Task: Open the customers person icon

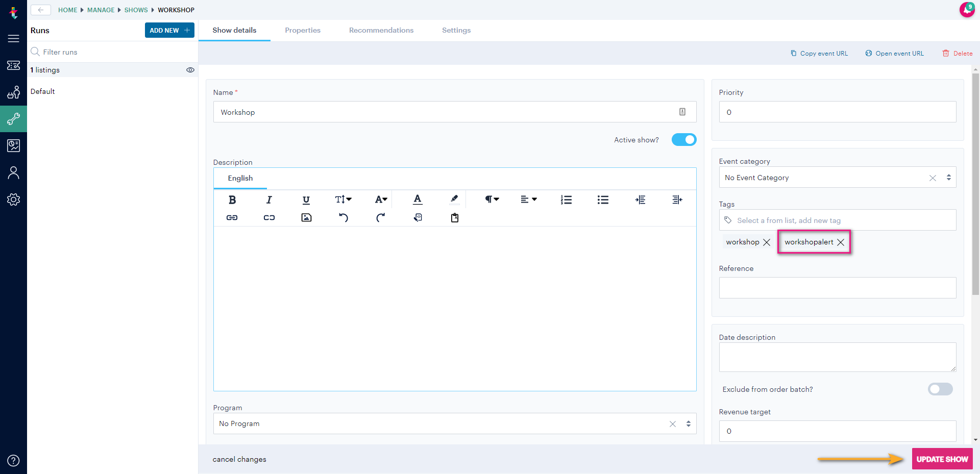Action: (x=14, y=172)
